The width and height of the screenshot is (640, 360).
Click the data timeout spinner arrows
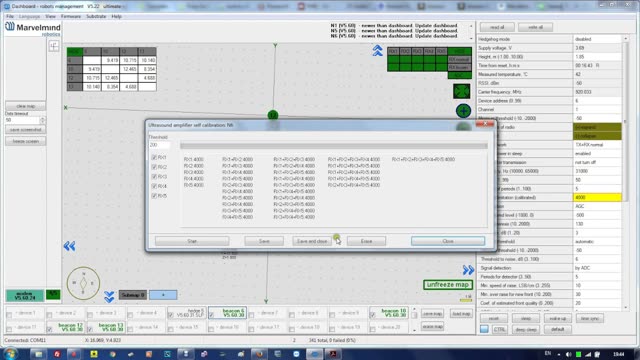click(42, 120)
